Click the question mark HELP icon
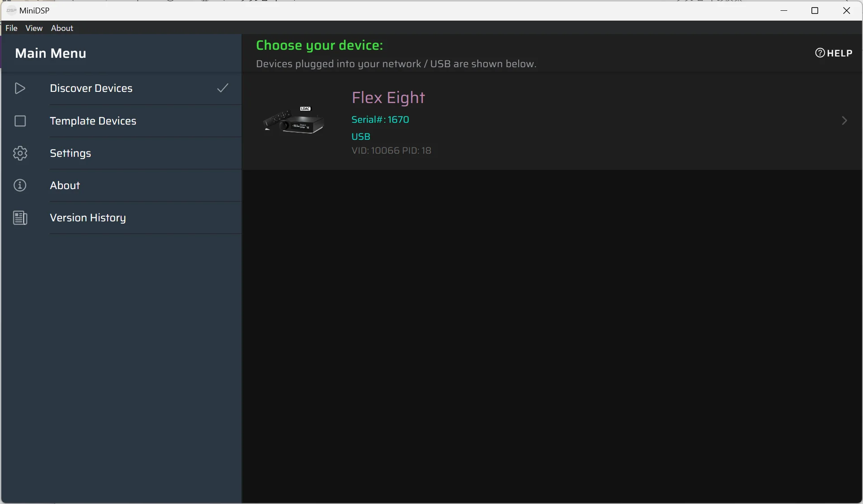Image resolution: width=863 pixels, height=504 pixels. 820,53
